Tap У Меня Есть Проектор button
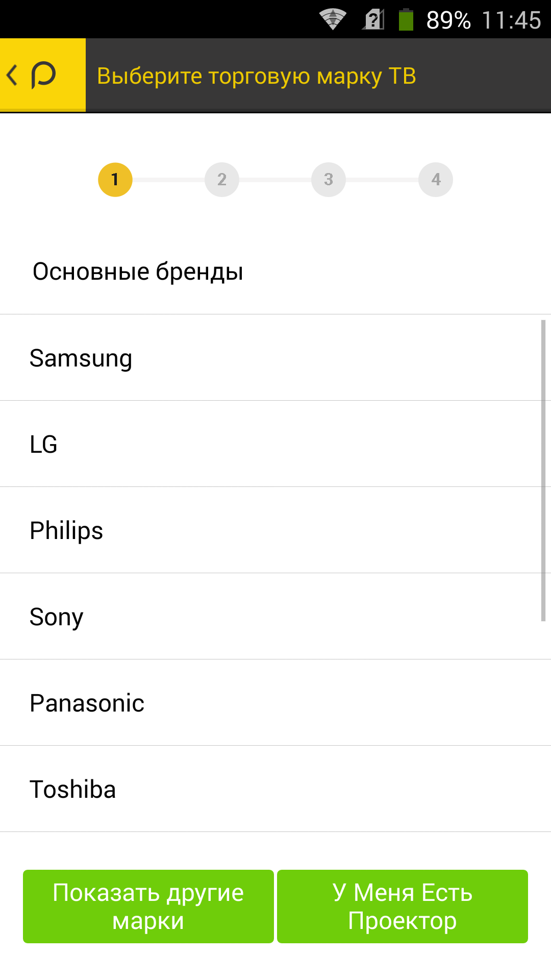 (403, 906)
